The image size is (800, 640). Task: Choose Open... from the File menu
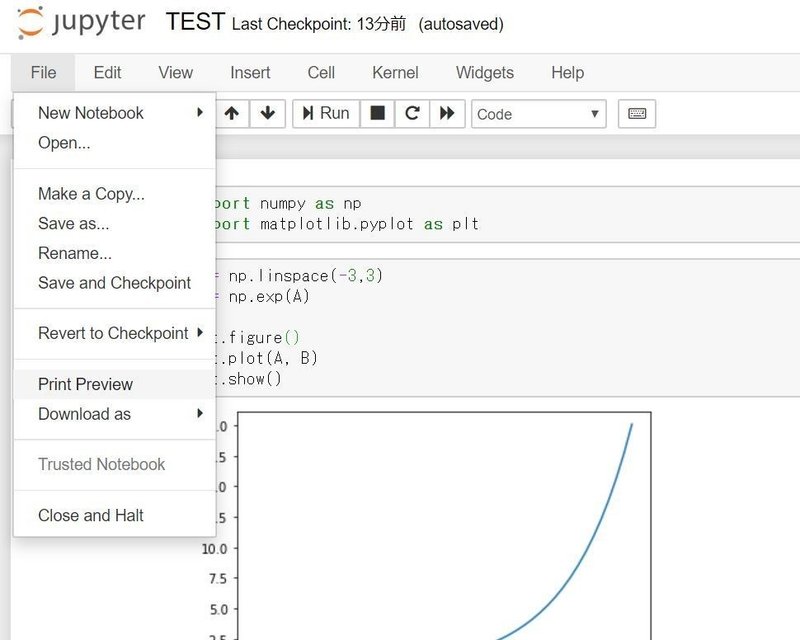tap(115, 142)
